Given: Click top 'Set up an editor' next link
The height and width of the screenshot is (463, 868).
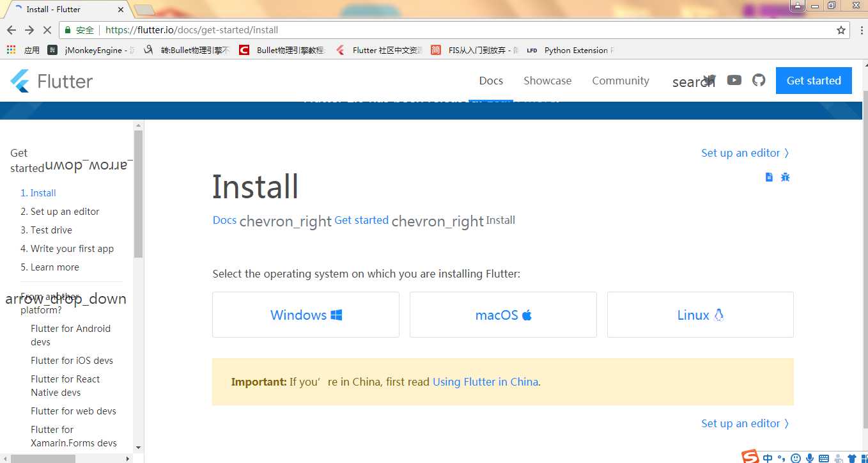Looking at the screenshot, I should (745, 153).
